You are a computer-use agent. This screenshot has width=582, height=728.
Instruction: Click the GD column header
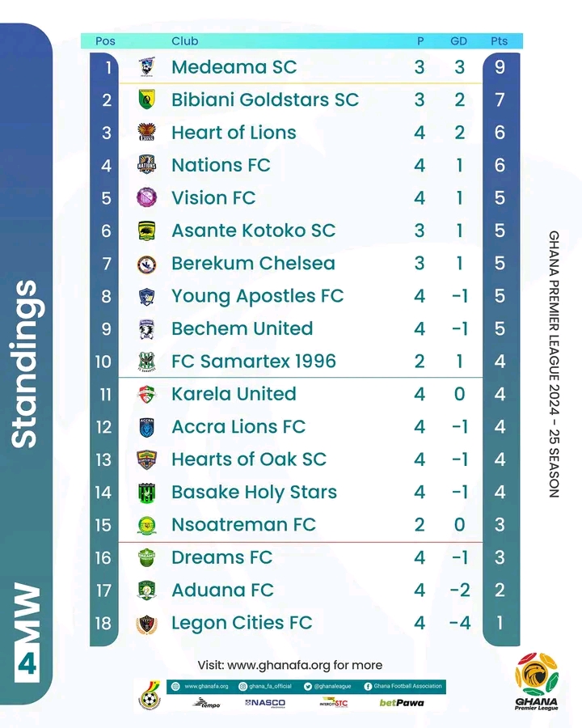[x=459, y=41]
